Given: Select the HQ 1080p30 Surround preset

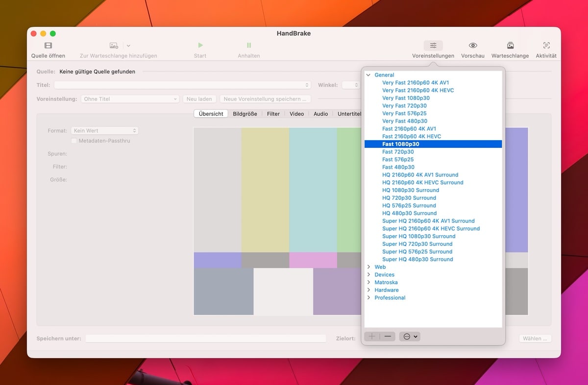Looking at the screenshot, I should click(411, 190).
